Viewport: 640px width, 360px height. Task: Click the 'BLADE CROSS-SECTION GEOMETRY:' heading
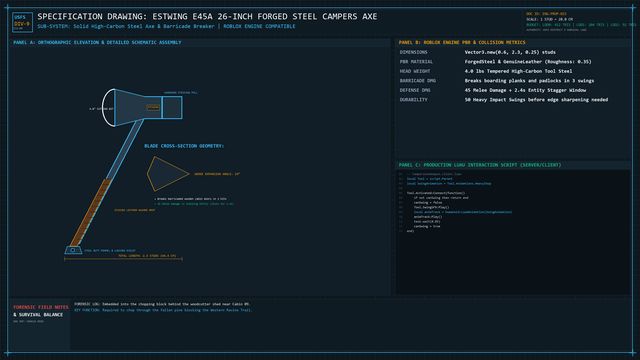click(184, 146)
